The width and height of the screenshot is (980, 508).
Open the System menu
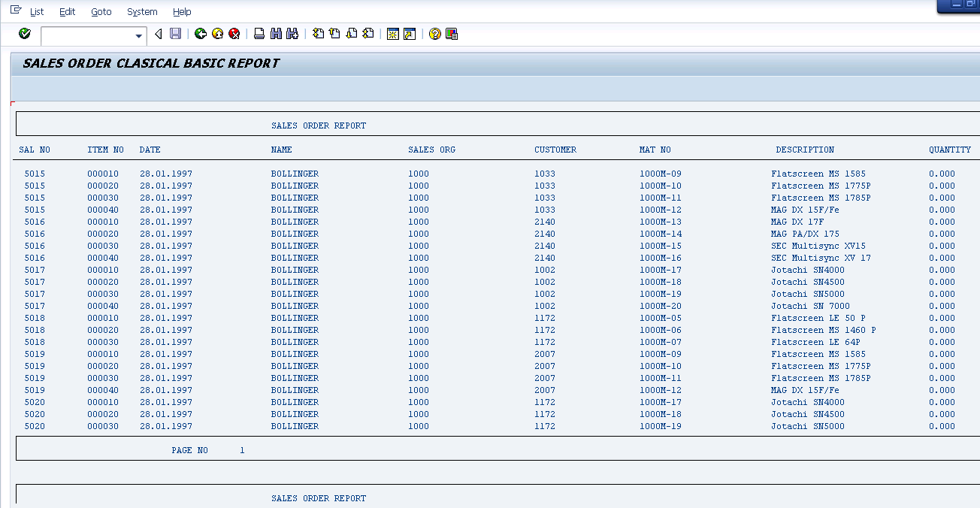pos(141,11)
